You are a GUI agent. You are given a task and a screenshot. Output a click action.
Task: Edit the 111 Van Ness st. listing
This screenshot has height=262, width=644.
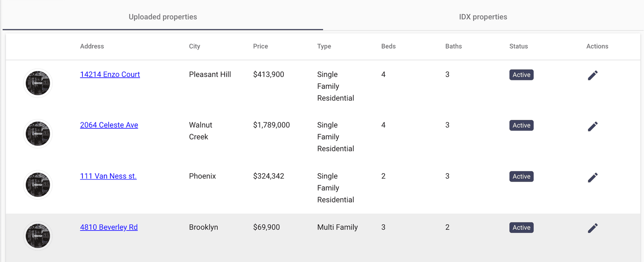pyautogui.click(x=593, y=177)
